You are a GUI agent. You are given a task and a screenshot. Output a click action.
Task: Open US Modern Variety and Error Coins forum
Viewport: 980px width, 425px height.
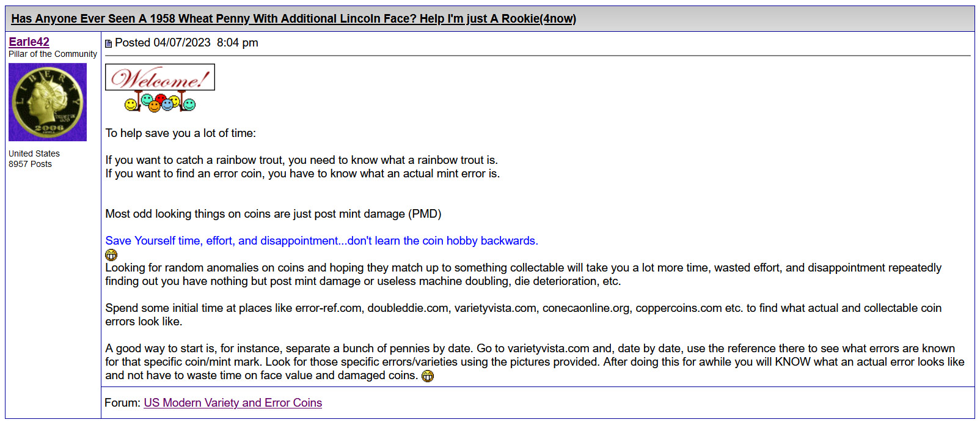(x=233, y=402)
